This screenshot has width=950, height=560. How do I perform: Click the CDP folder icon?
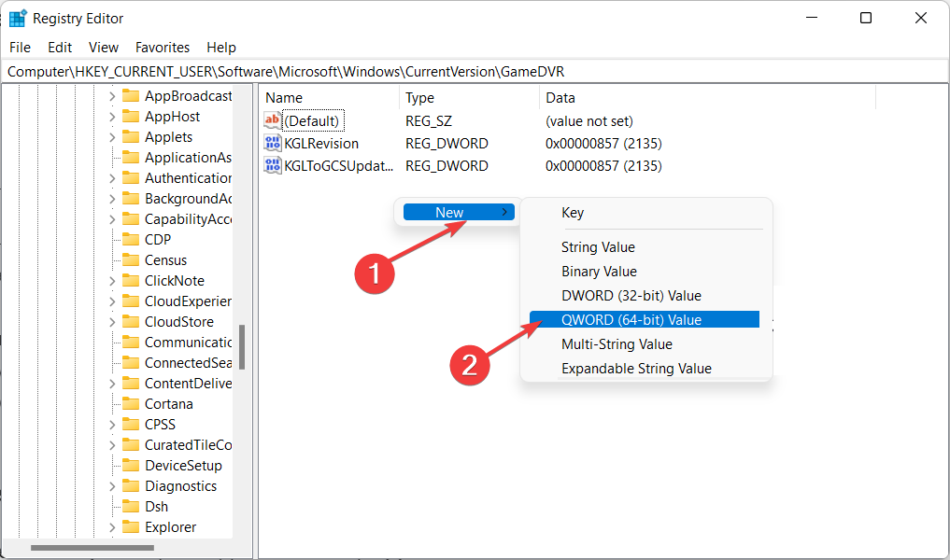(x=130, y=240)
